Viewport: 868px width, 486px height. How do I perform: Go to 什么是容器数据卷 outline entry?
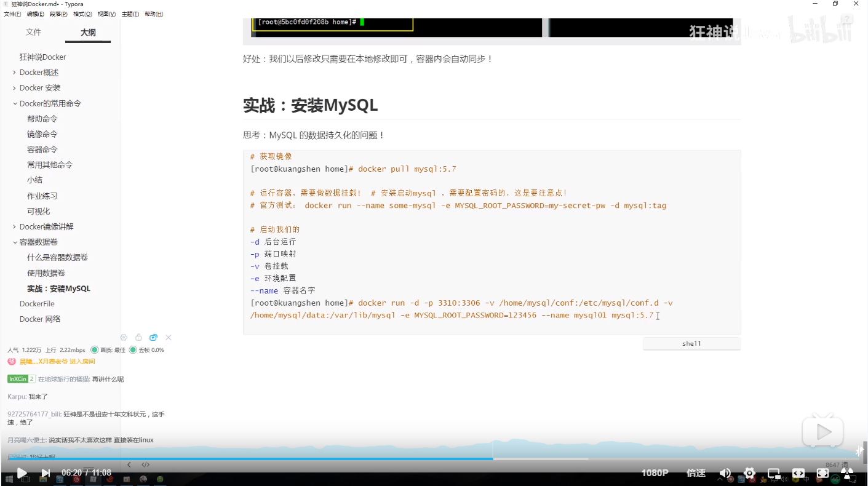pos(57,258)
